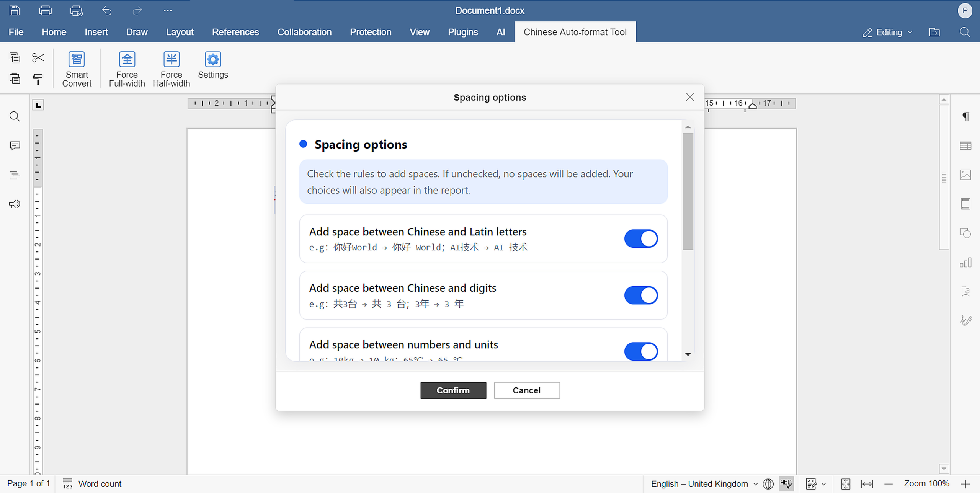Open chart settings in right sidebar
The width and height of the screenshot is (980, 493).
pyautogui.click(x=965, y=263)
